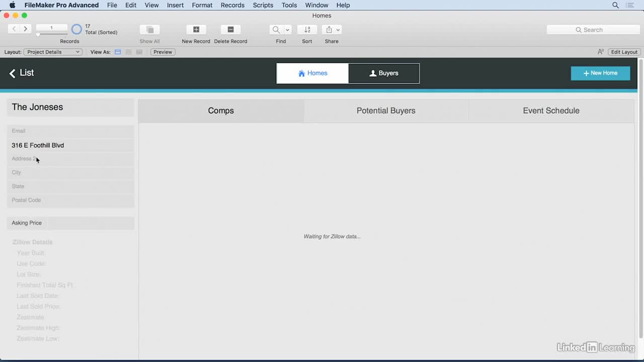Switch to the Buyers section button
The width and height of the screenshot is (644, 362).
coord(383,73)
